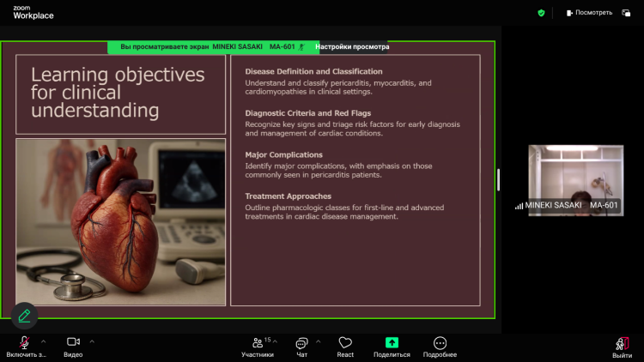Click the green Поделиться share screen icon
The image size is (644, 362).
click(x=392, y=342)
